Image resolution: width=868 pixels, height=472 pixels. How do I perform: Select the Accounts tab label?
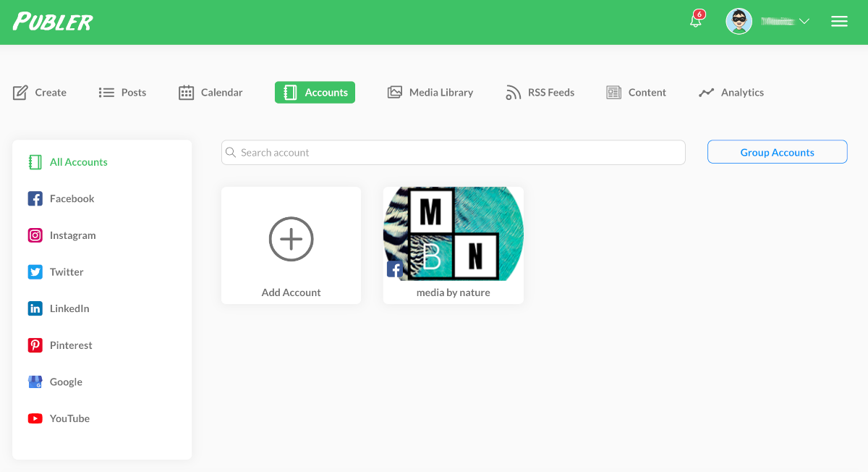326,93
